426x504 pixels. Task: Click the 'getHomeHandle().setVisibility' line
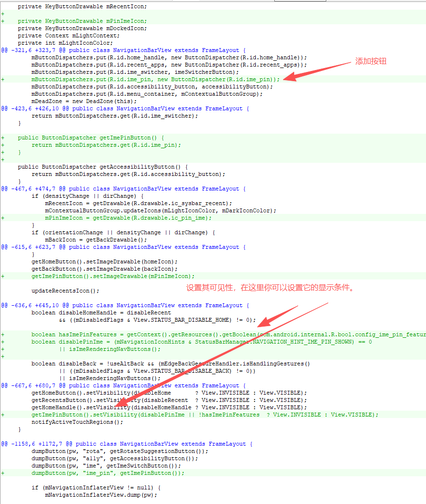(169, 408)
